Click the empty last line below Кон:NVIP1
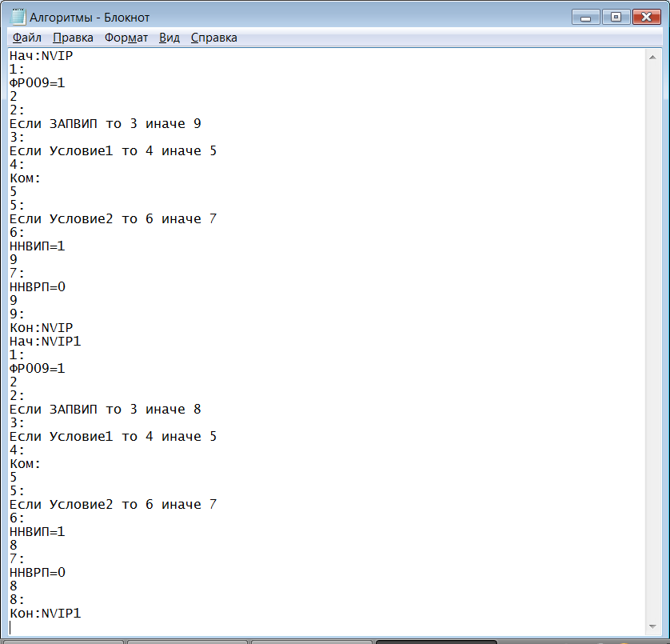The width and height of the screenshot is (670, 644). point(326,627)
